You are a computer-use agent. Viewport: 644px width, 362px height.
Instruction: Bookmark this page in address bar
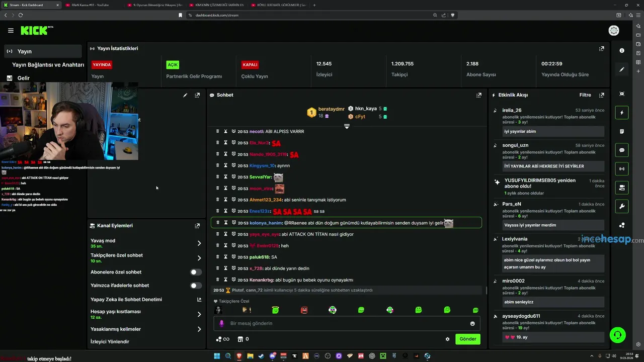(180, 15)
